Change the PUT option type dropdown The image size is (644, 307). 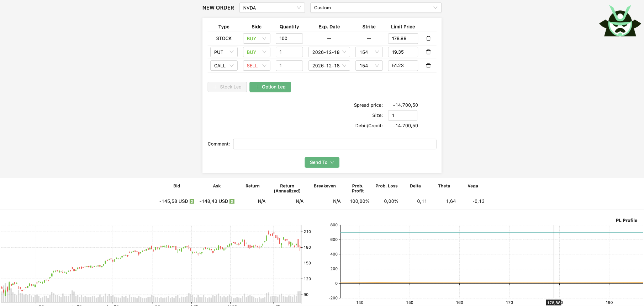pos(223,52)
